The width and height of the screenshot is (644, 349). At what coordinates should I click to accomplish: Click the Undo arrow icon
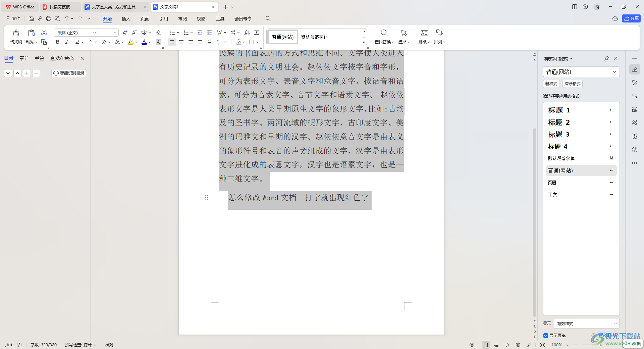coord(67,18)
